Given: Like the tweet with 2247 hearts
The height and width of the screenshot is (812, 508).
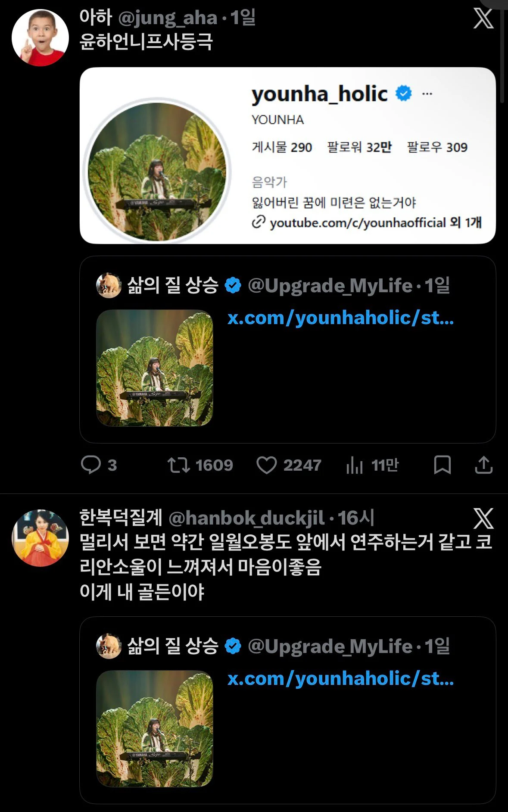Looking at the screenshot, I should [x=267, y=465].
